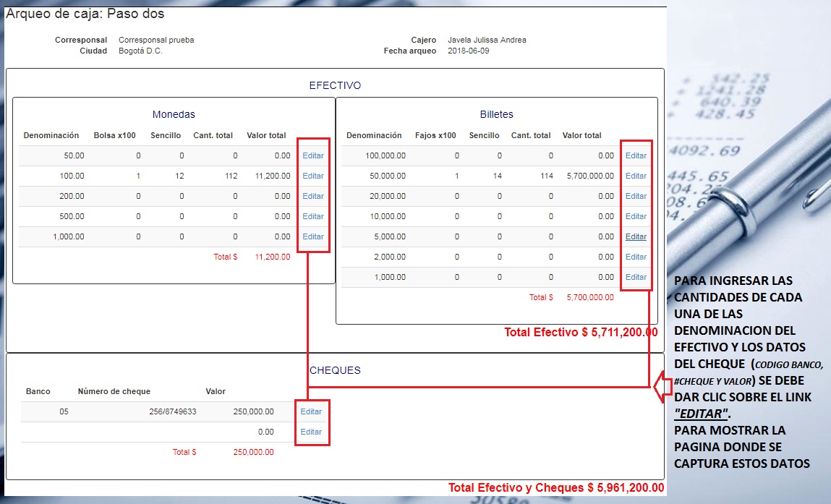
Task: Edit the cheque from bank 05
Action: tap(311, 411)
